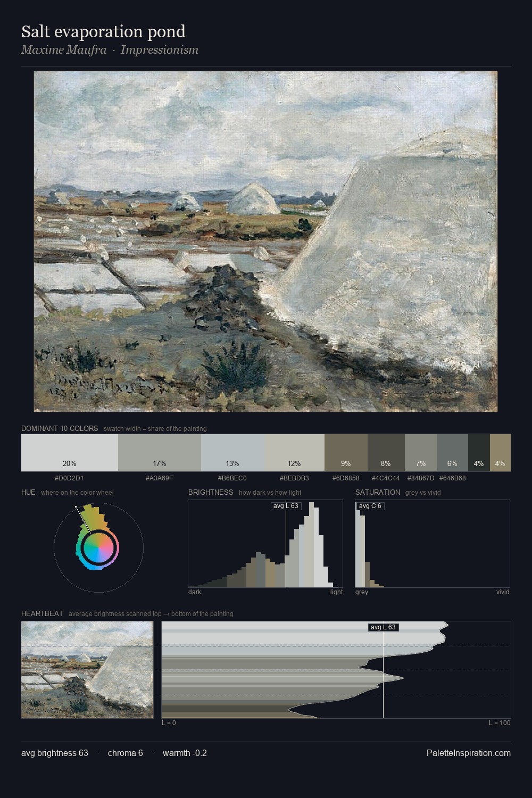Screen dimensions: 532x798
Task: Choose the 12% warm beige-grey swatch
Action: click(x=294, y=453)
